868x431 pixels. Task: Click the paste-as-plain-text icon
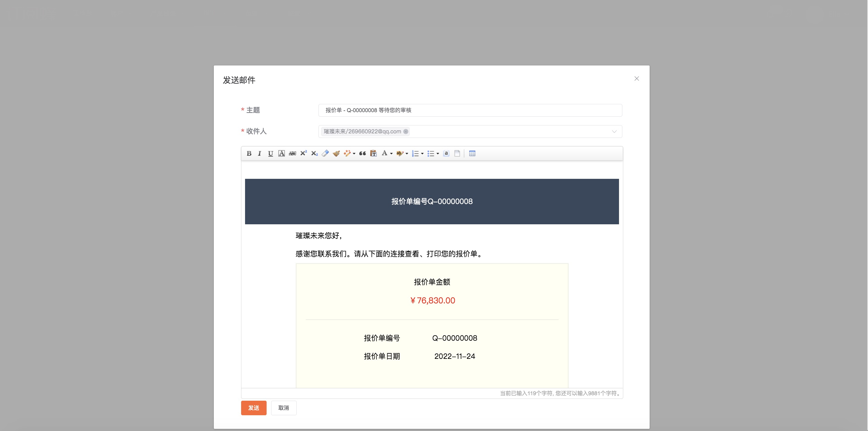373,154
